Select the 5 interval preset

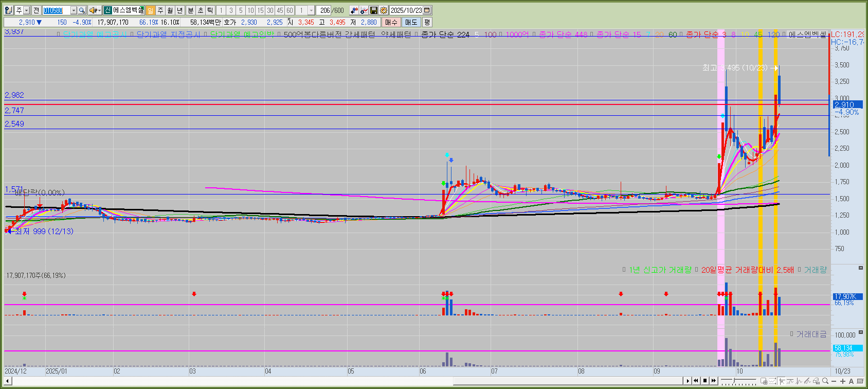[241, 10]
